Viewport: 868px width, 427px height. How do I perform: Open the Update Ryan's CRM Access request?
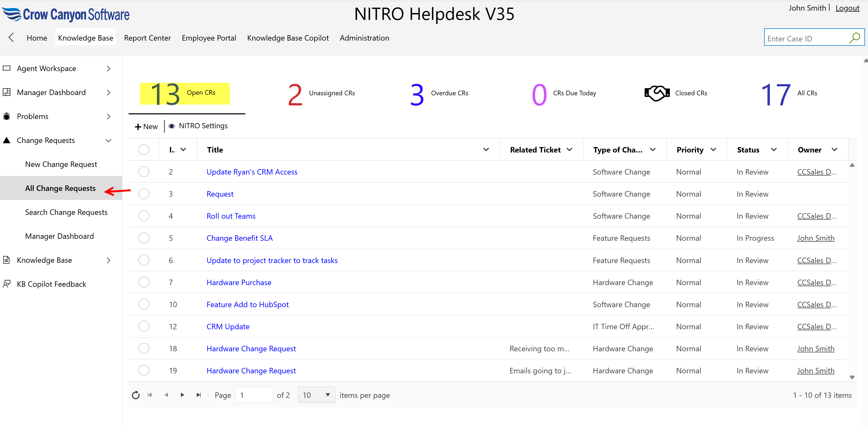point(252,172)
